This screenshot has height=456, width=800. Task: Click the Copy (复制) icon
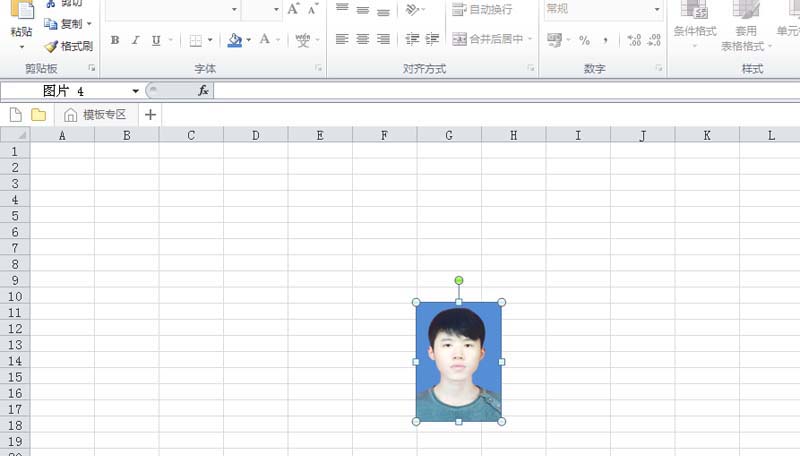[51, 23]
